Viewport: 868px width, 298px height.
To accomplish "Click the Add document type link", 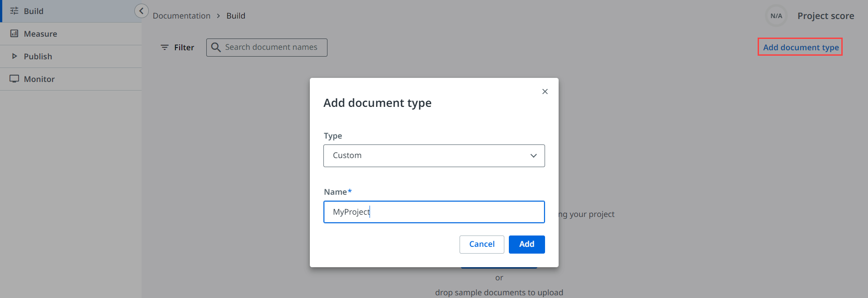I will 800,47.
